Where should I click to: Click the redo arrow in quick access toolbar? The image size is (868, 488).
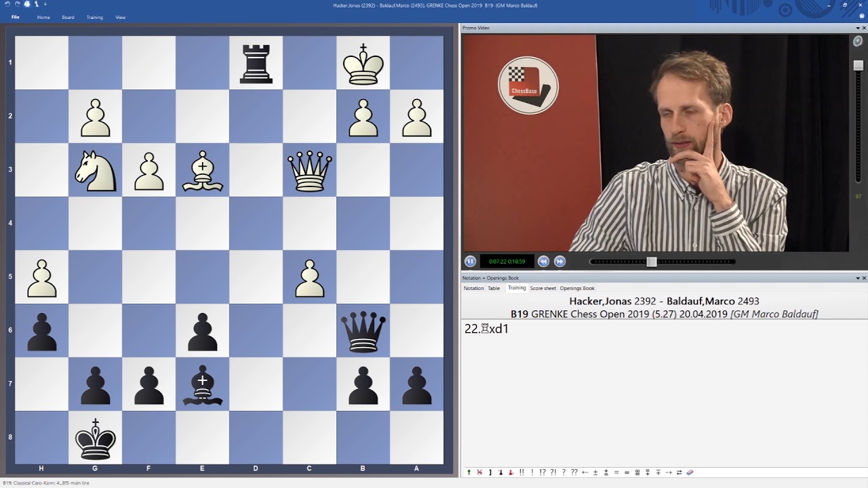tap(17, 4)
